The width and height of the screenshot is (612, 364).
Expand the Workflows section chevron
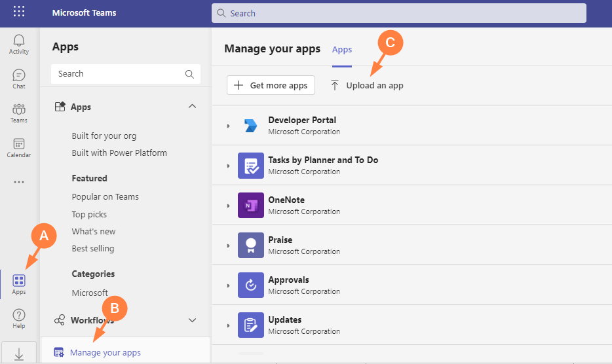tap(192, 320)
